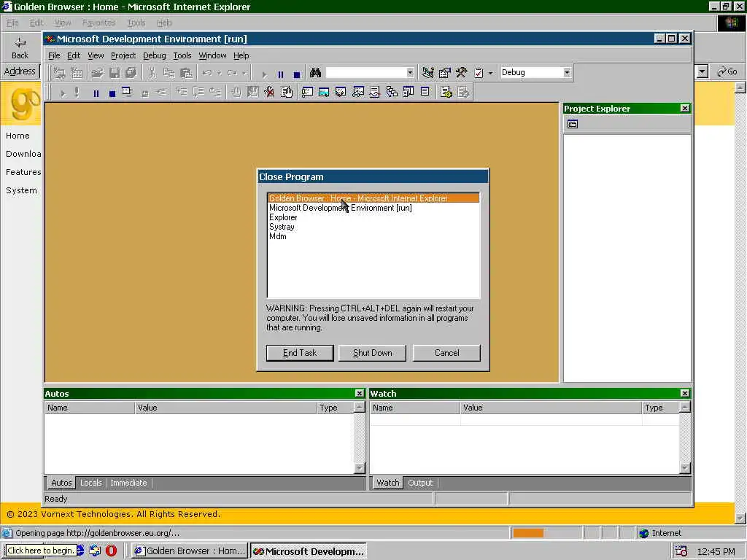Pause execution with Break icon on debug toolbar
Image resolution: width=747 pixels, height=560 pixels.
point(96,93)
